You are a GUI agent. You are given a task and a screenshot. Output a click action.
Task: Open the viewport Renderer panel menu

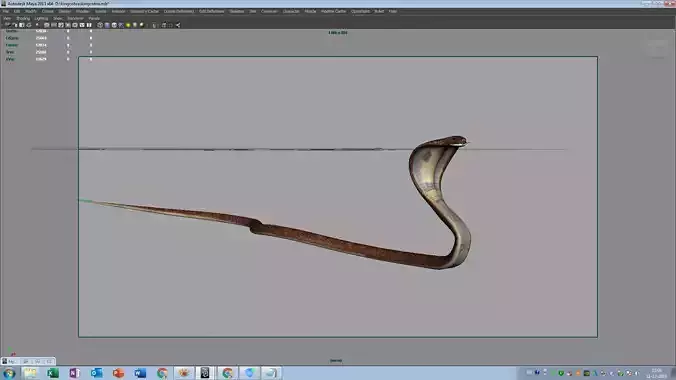pyautogui.click(x=75, y=19)
